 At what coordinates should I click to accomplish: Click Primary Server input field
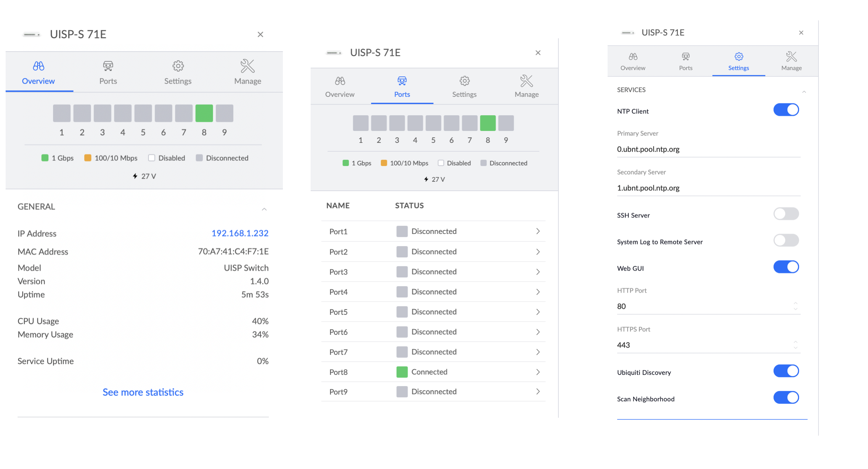(x=708, y=149)
